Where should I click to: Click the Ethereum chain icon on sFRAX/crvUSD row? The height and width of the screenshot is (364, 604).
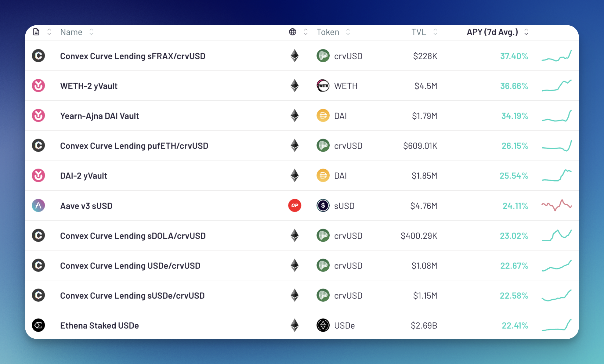pyautogui.click(x=295, y=56)
